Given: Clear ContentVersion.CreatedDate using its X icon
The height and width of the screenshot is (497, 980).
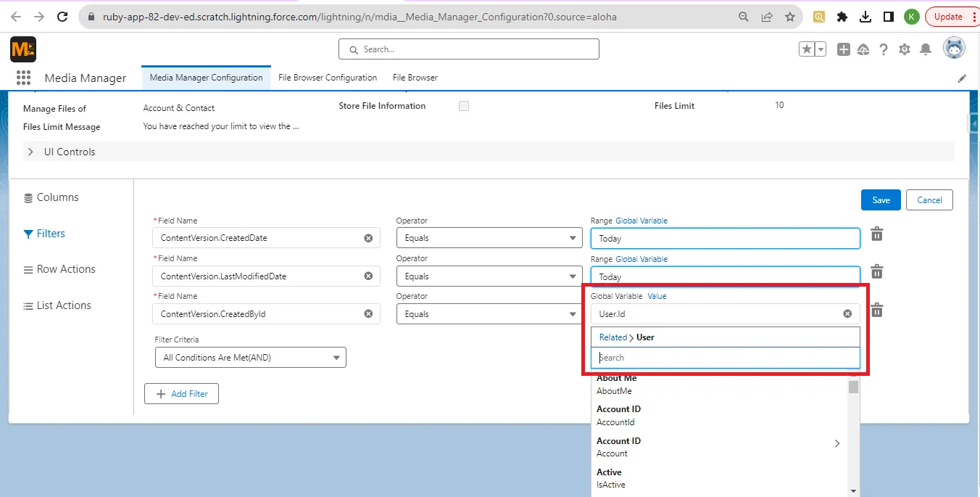Looking at the screenshot, I should (367, 237).
